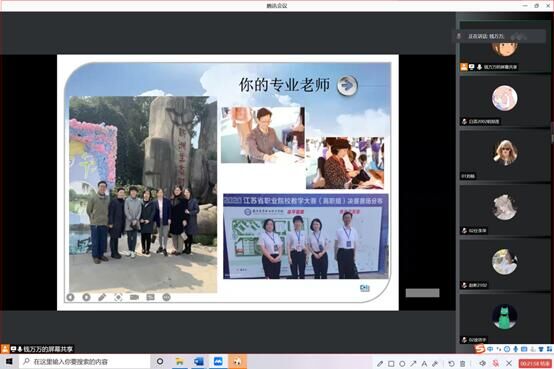The image size is (554, 369).
Task: Close the annotation toolbar with X
Action: (509, 363)
